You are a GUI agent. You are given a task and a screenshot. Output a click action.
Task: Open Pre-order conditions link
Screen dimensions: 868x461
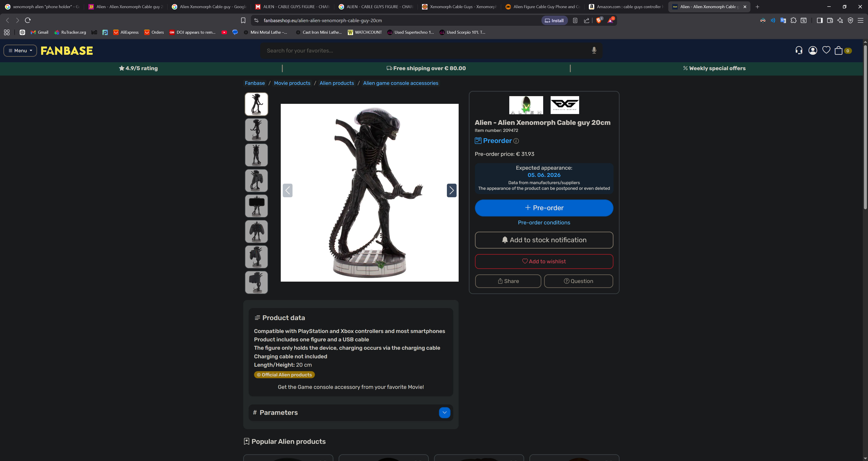pos(543,223)
